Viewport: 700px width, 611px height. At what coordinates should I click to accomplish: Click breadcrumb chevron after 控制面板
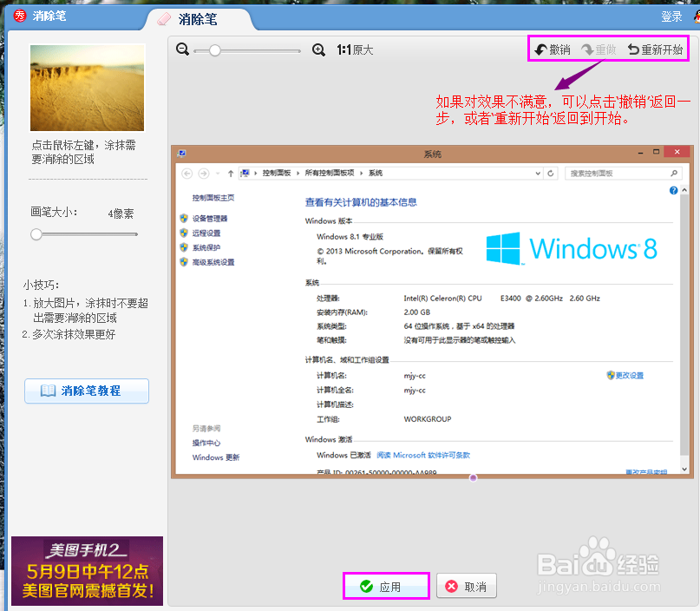point(298,174)
